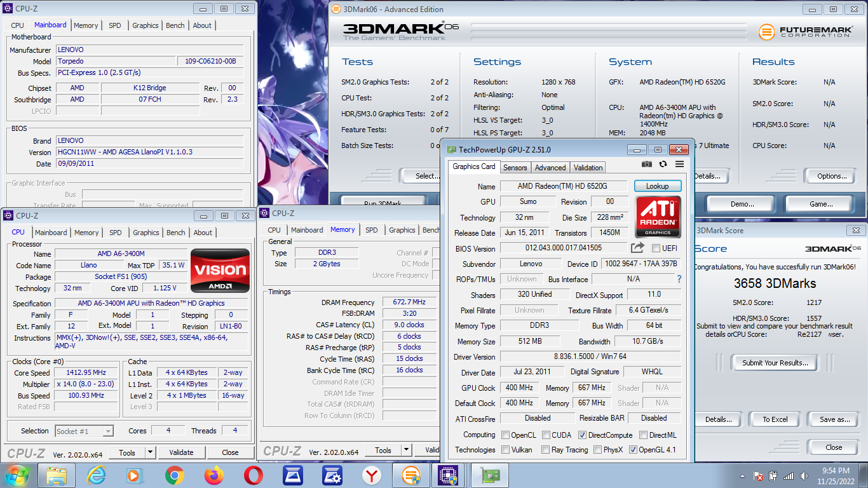Toggle the OpenCL computing checkbox

coord(505,435)
